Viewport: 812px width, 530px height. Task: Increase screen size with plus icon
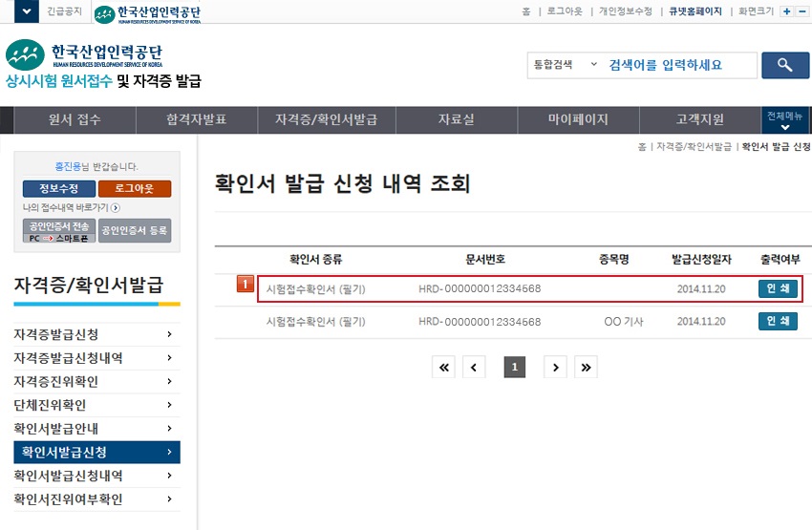[787, 11]
